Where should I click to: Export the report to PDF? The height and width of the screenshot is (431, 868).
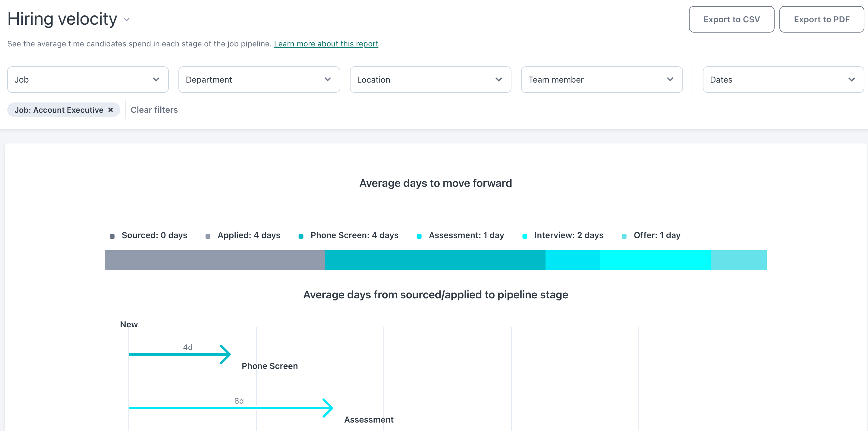[822, 19]
